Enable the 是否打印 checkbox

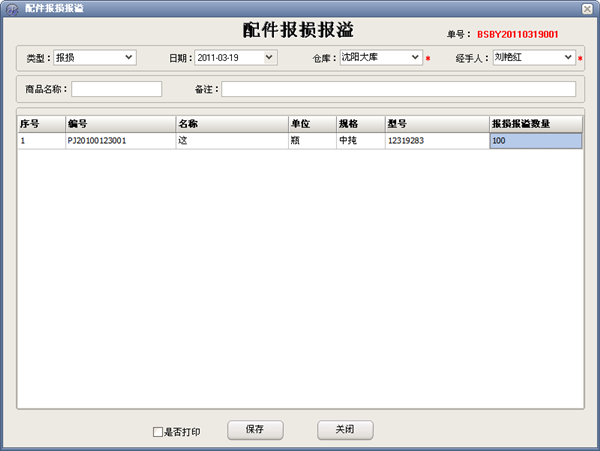coord(157,432)
